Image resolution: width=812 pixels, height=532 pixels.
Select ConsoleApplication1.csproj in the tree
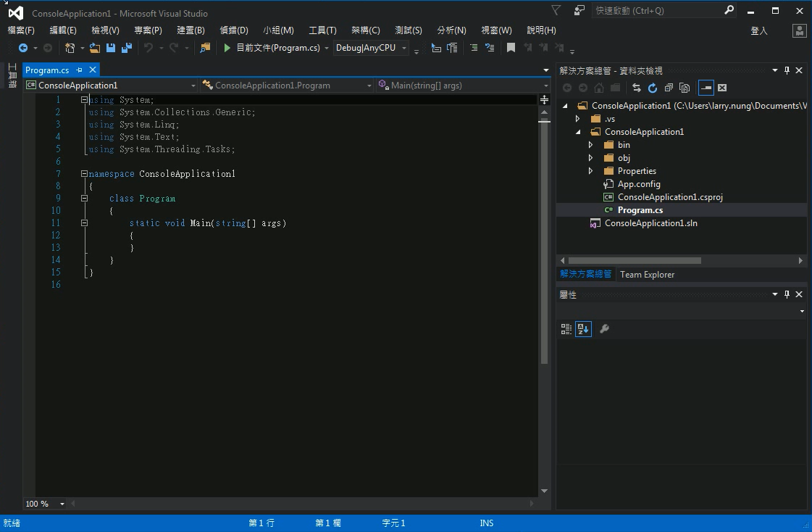[x=670, y=197]
